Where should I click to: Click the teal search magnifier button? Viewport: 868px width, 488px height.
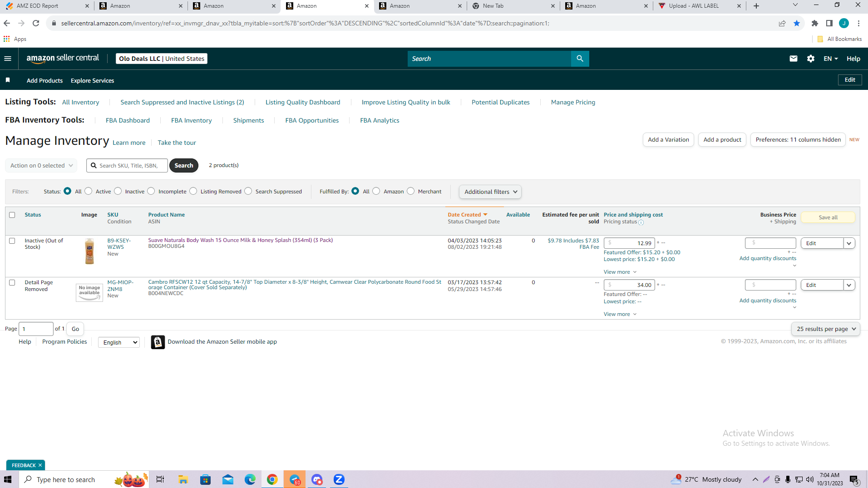click(x=580, y=59)
